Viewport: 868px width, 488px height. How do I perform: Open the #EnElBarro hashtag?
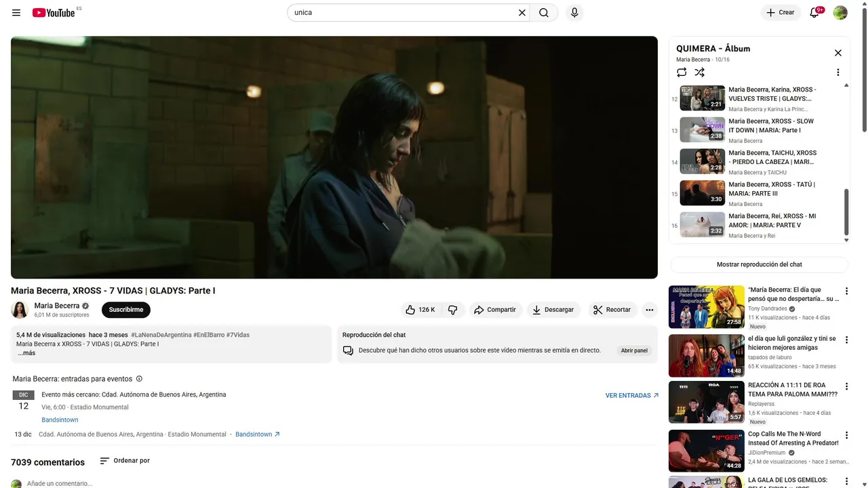(x=209, y=335)
